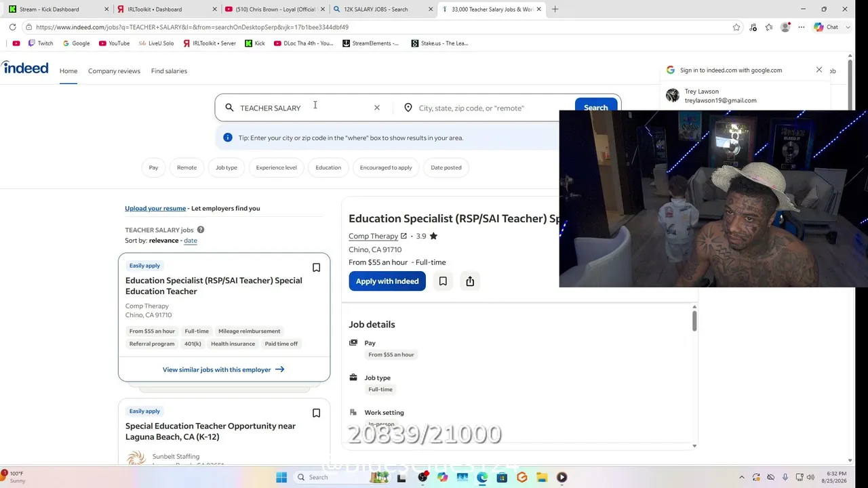Clear the TEACHER SALARY search text
The width and height of the screenshot is (868, 488).
(377, 108)
